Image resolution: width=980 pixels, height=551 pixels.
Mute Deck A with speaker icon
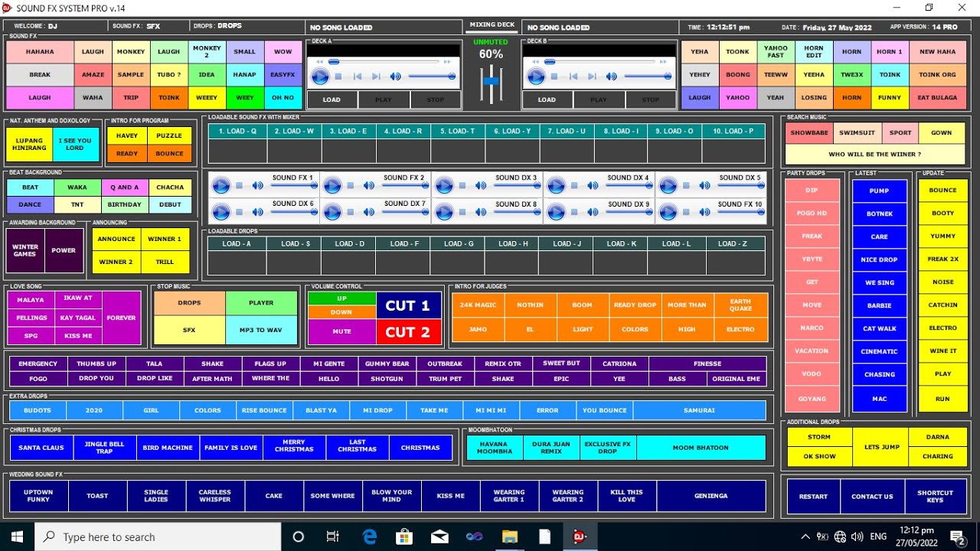[395, 77]
